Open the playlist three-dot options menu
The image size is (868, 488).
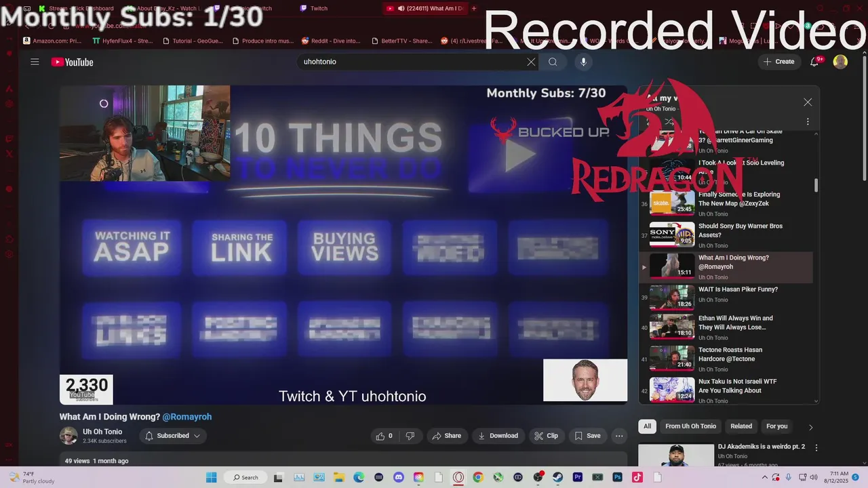click(x=808, y=122)
